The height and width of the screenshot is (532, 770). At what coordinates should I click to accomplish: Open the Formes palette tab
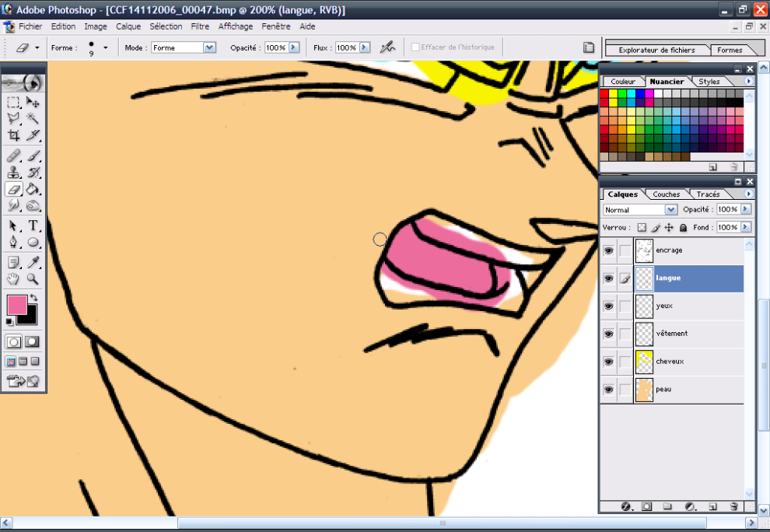coord(730,50)
